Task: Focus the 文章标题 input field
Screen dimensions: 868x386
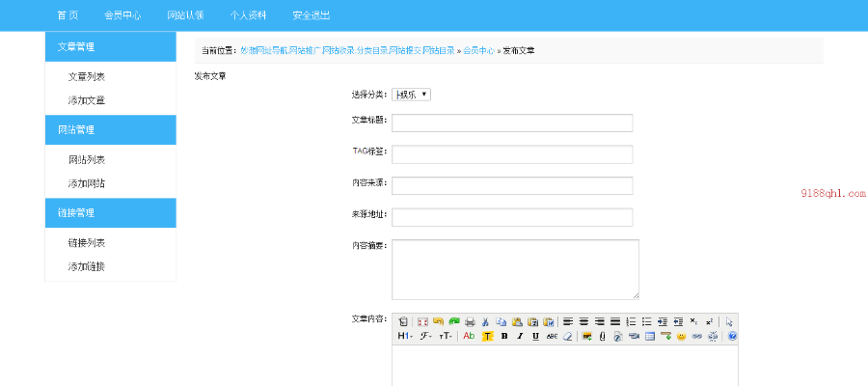Action: pyautogui.click(x=512, y=123)
